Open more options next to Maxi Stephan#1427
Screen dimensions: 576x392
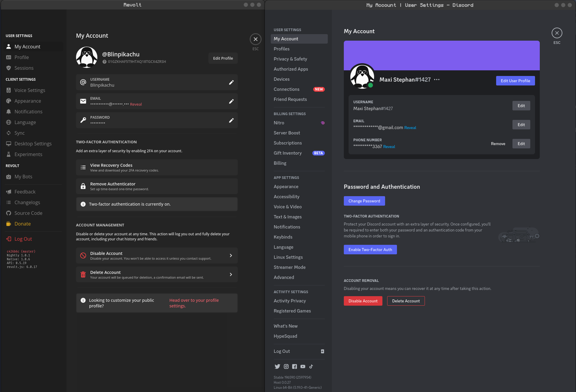point(437,80)
